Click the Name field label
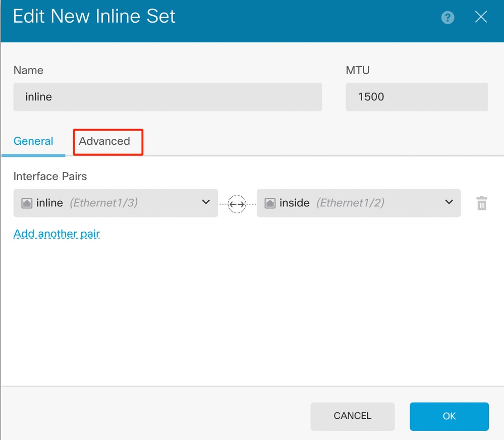Image resolution: width=504 pixels, height=440 pixels. click(28, 70)
